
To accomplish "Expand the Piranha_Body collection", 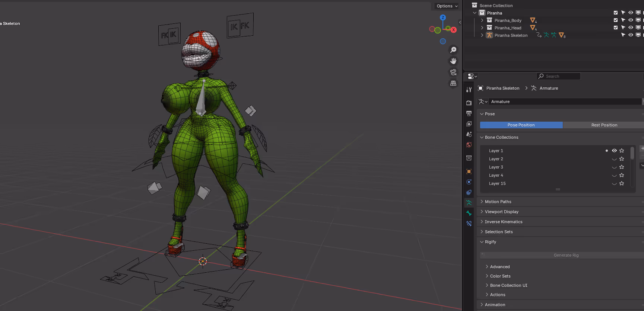I will click(x=482, y=20).
